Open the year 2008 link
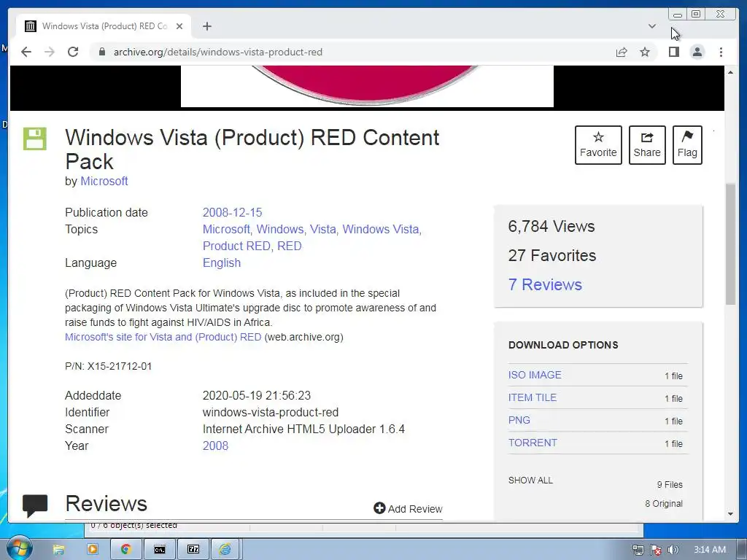The width and height of the screenshot is (747, 560). (x=215, y=446)
